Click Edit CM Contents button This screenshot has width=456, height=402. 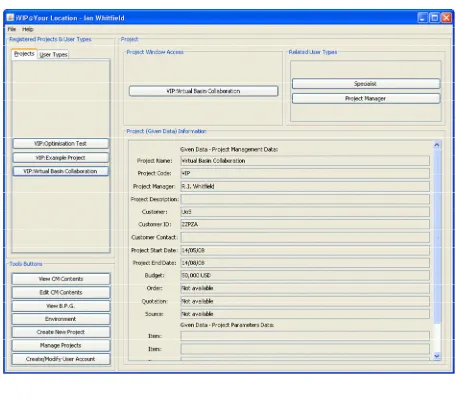tap(61, 293)
